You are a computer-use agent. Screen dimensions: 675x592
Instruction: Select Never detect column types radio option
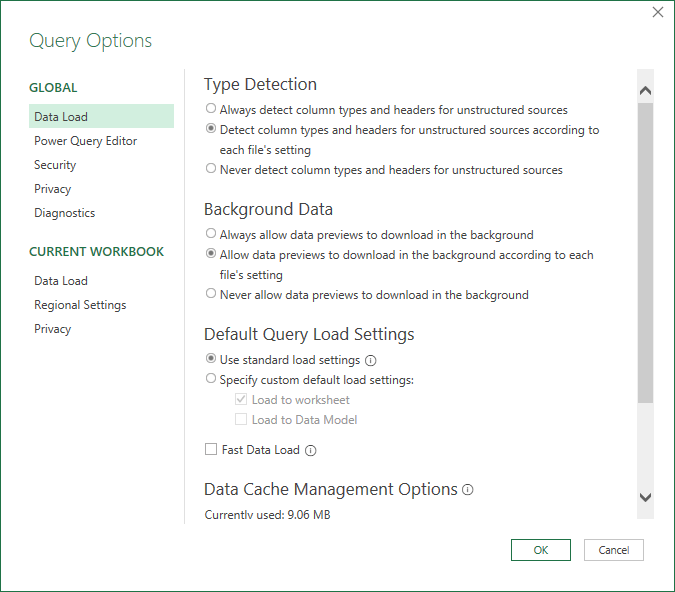coord(211,168)
